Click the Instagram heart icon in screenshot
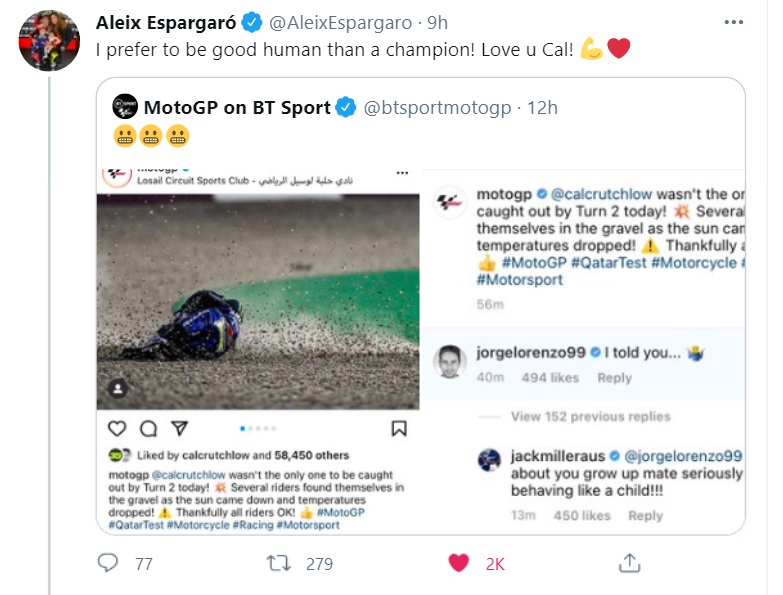783x595 pixels. pyautogui.click(x=117, y=428)
